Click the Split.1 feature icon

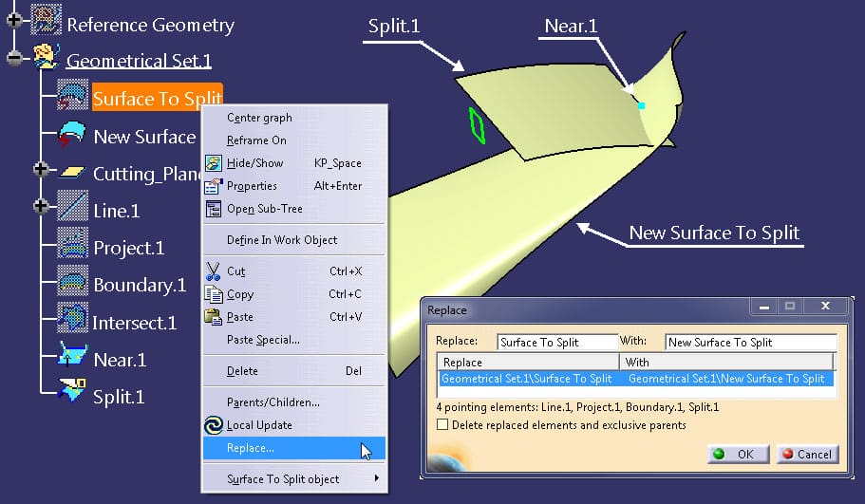(x=72, y=390)
